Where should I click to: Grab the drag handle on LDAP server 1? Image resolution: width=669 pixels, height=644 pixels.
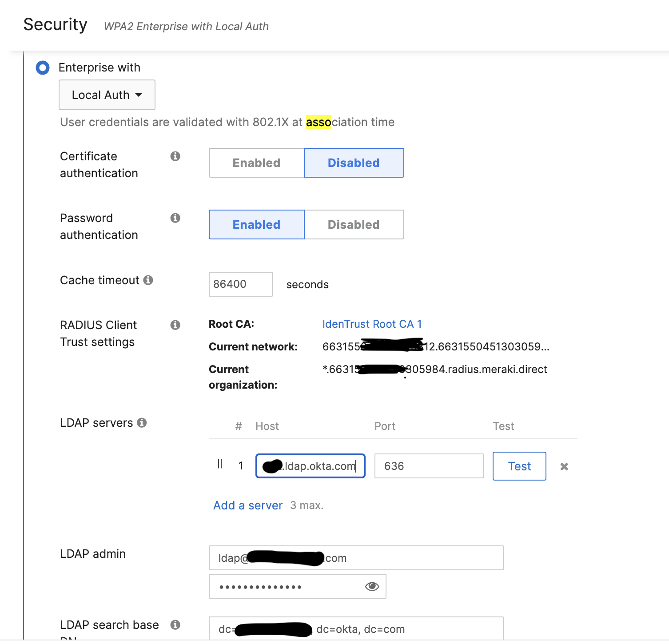(x=220, y=465)
